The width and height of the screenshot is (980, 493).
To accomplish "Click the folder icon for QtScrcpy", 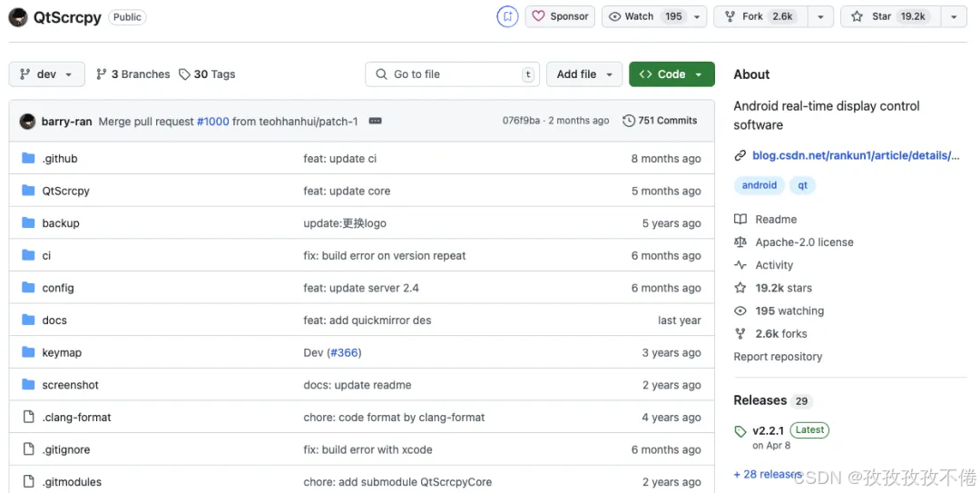I will 28,191.
